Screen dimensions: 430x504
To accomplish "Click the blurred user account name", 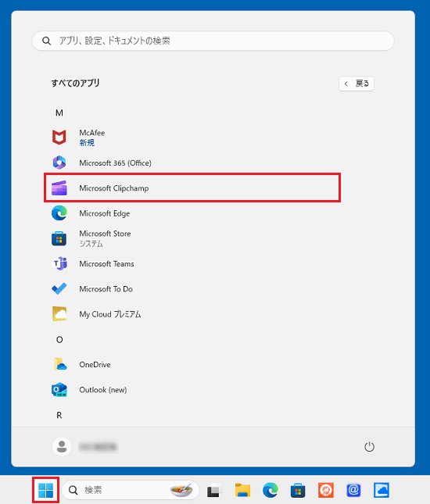I will [98, 447].
